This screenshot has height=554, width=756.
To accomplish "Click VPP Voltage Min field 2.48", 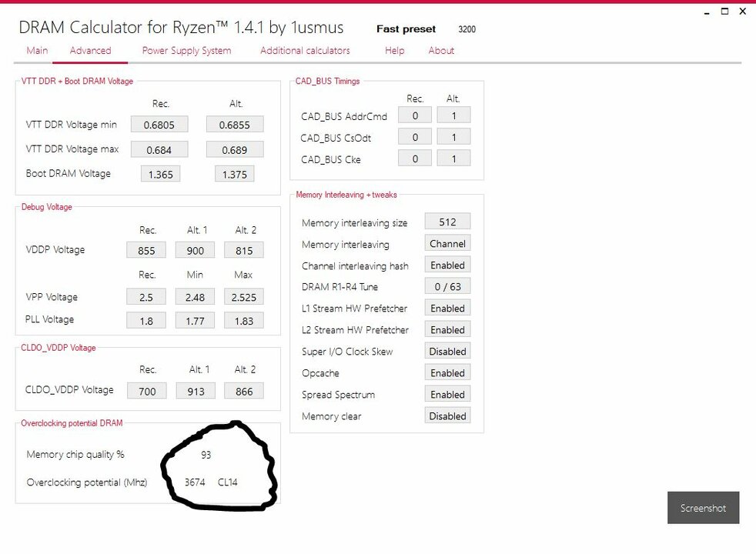I will click(196, 297).
